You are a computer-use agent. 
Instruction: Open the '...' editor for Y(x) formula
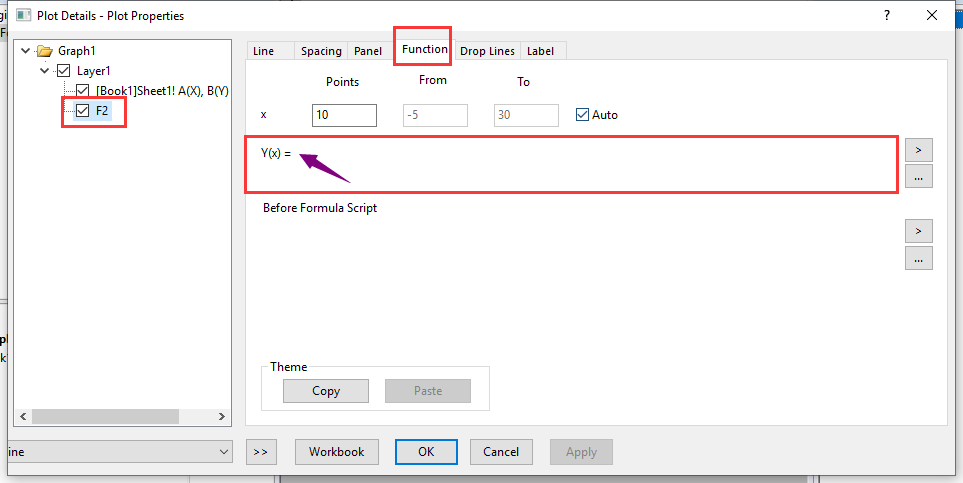[917, 177]
